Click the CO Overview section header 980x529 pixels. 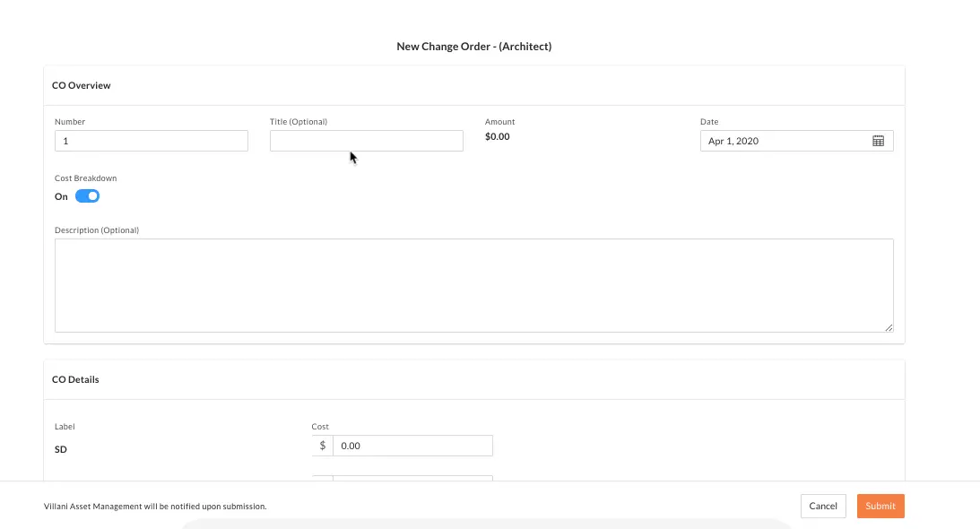[82, 85]
